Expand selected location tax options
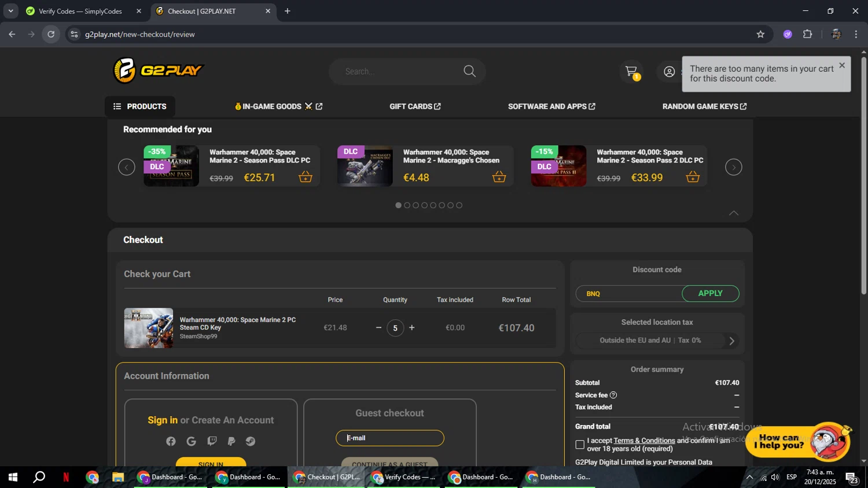This screenshot has height=488, width=868. click(x=731, y=341)
